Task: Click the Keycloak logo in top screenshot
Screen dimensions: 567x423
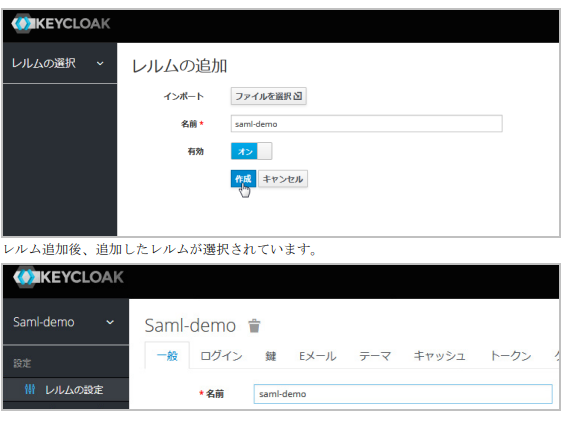Action: coord(60,24)
